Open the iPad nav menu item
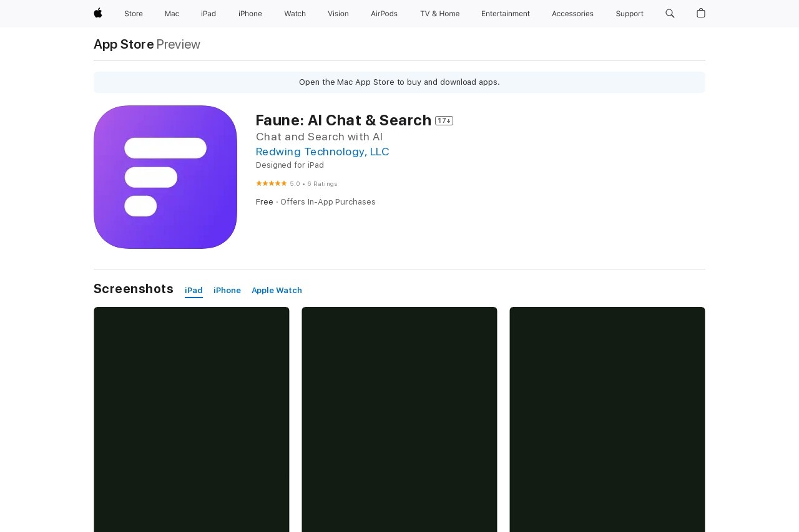This screenshot has width=799, height=532. (x=208, y=14)
